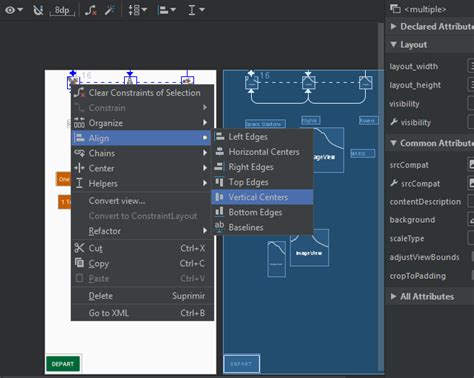Open the Center submenu
The image size is (474, 378).
[142, 168]
